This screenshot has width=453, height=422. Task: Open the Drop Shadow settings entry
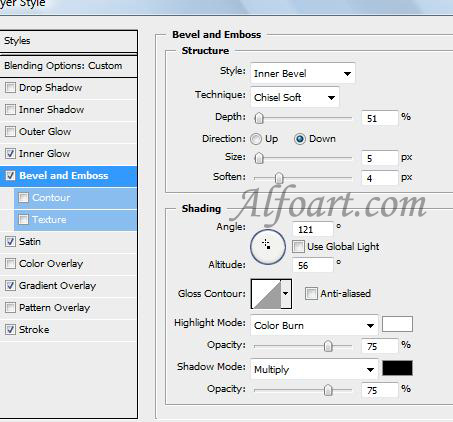[50, 88]
